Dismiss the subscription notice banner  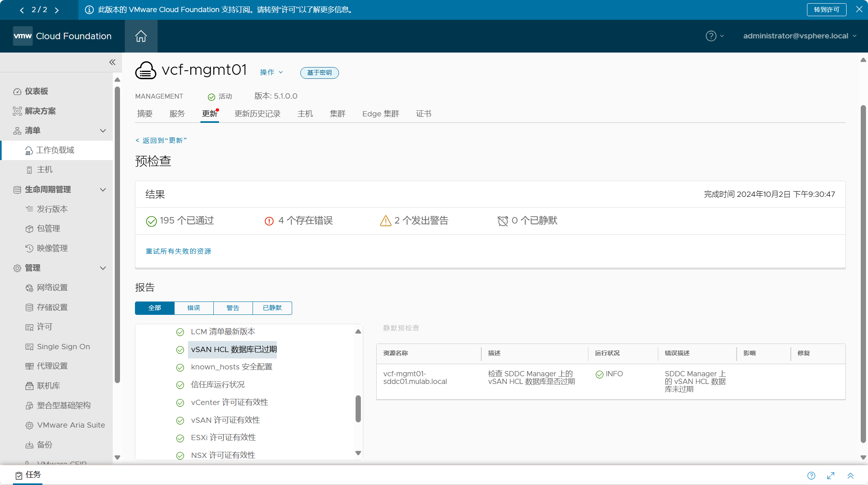(859, 9)
